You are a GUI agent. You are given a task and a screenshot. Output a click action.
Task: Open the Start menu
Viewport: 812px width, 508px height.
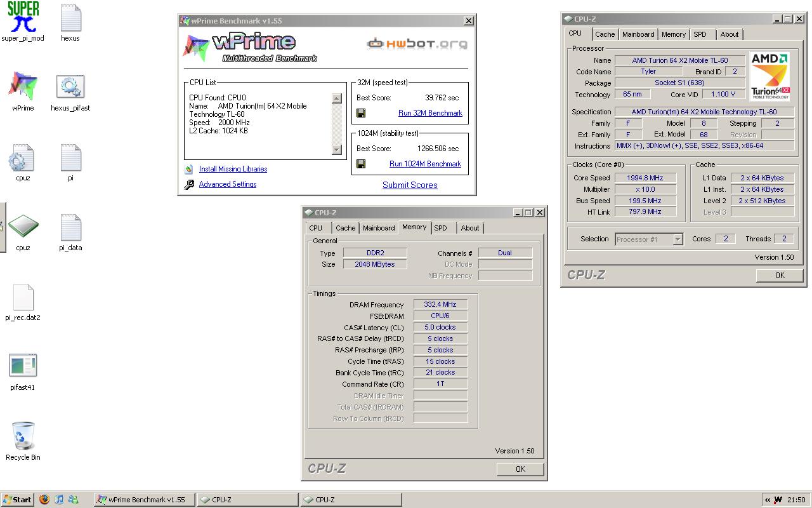(17, 500)
